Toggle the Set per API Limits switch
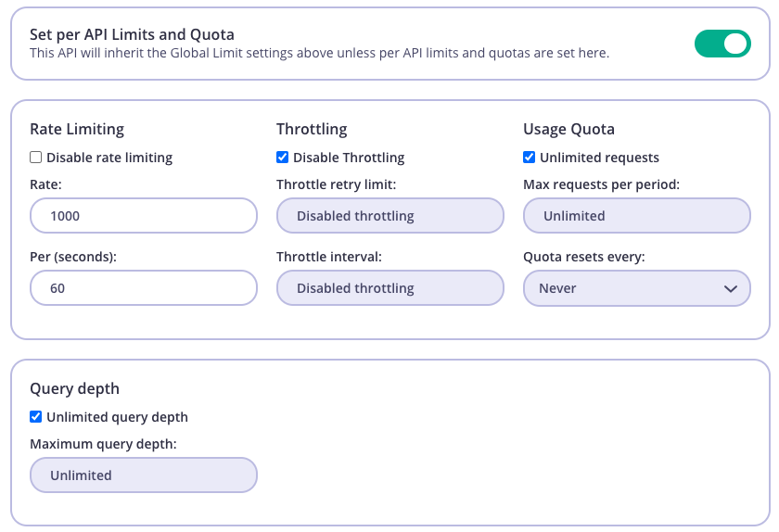The height and width of the screenshot is (532, 779). [x=722, y=44]
